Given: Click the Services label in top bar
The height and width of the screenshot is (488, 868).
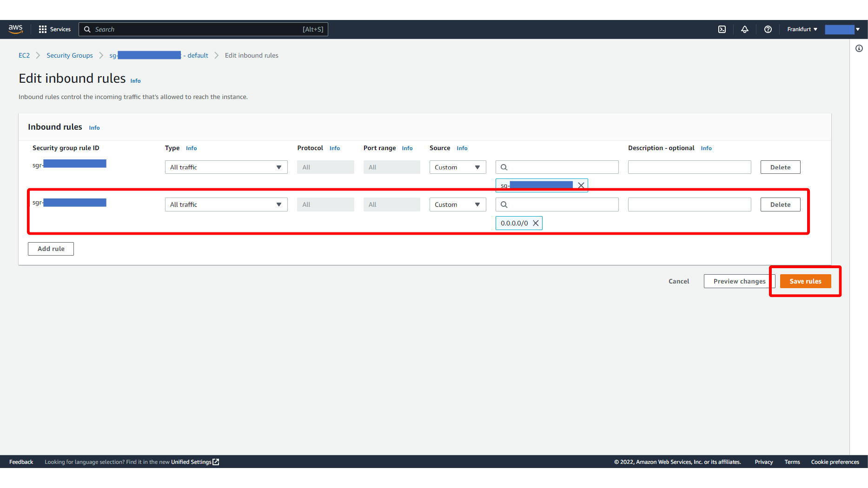Looking at the screenshot, I should coord(60,29).
